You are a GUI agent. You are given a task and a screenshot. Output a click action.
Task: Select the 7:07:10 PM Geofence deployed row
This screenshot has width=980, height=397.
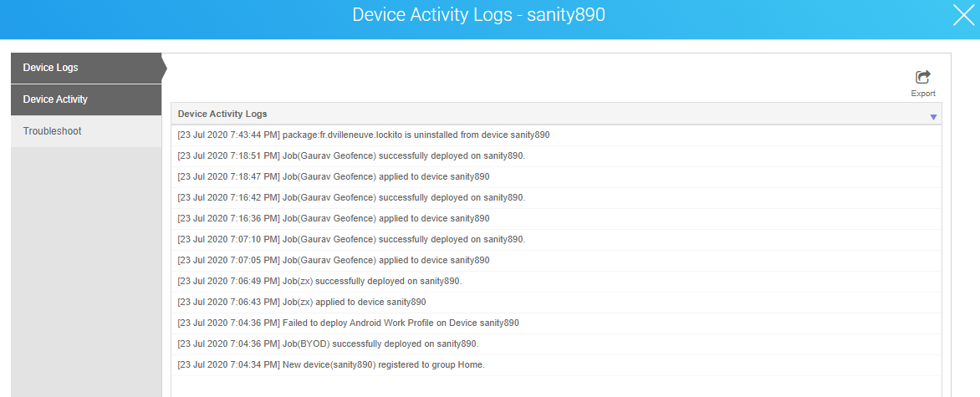click(x=556, y=239)
